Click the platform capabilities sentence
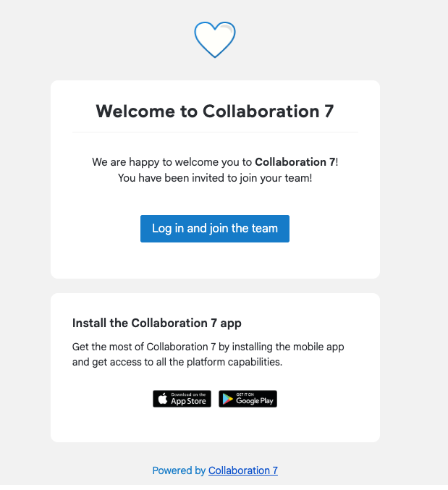 (x=177, y=362)
